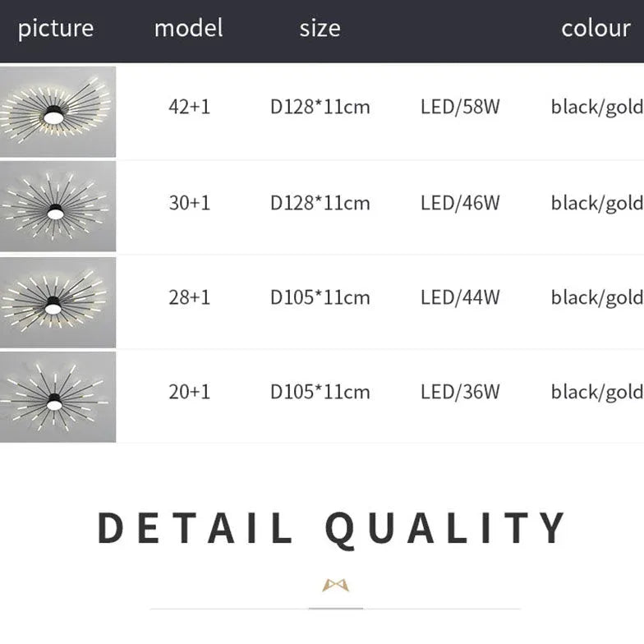
Task: Click the grey slider bar under ornament
Action: (x=335, y=608)
